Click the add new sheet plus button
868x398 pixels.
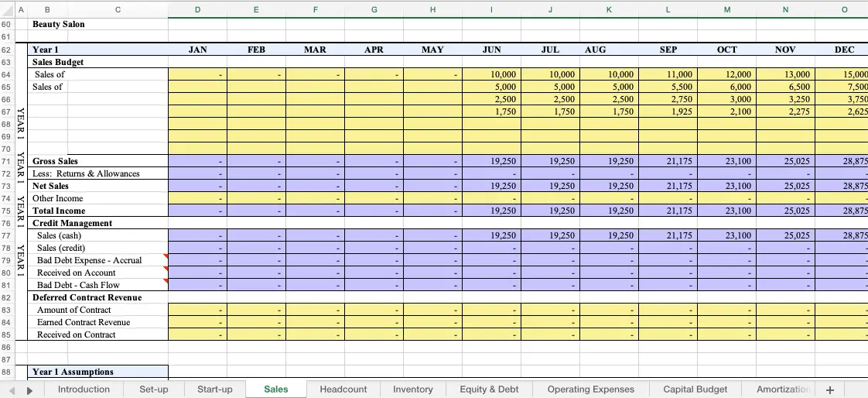pyautogui.click(x=830, y=389)
